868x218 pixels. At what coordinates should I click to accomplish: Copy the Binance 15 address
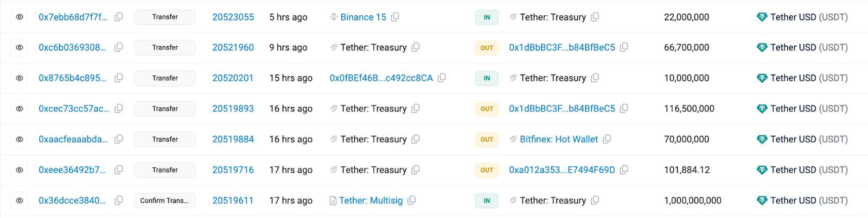[x=395, y=17]
